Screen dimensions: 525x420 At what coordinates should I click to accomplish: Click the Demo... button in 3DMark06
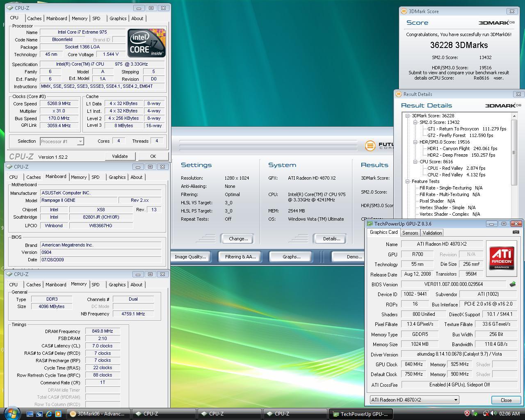point(349,257)
